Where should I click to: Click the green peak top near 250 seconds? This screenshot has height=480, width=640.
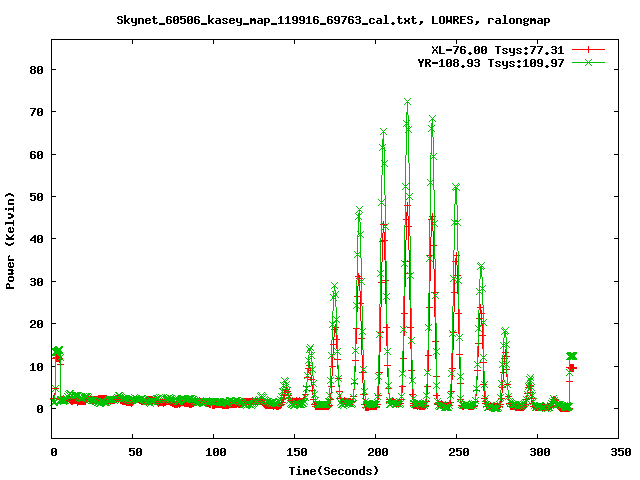tap(456, 187)
